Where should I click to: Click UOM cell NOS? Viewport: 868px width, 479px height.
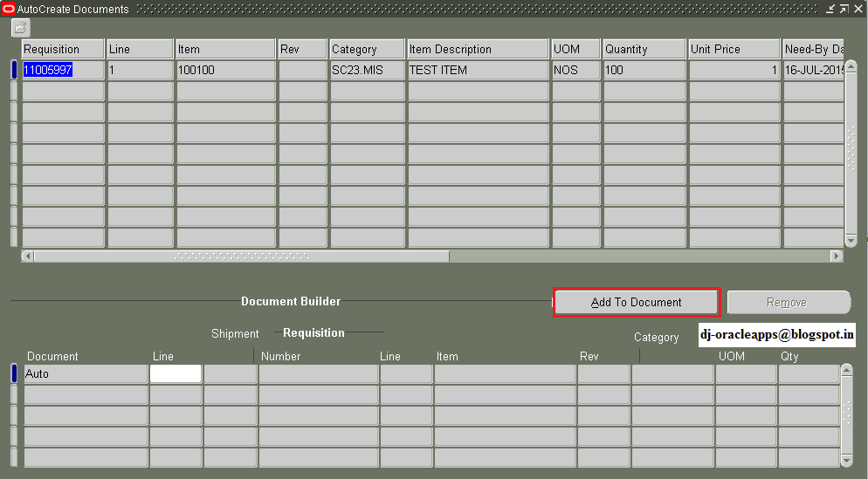[x=575, y=70]
